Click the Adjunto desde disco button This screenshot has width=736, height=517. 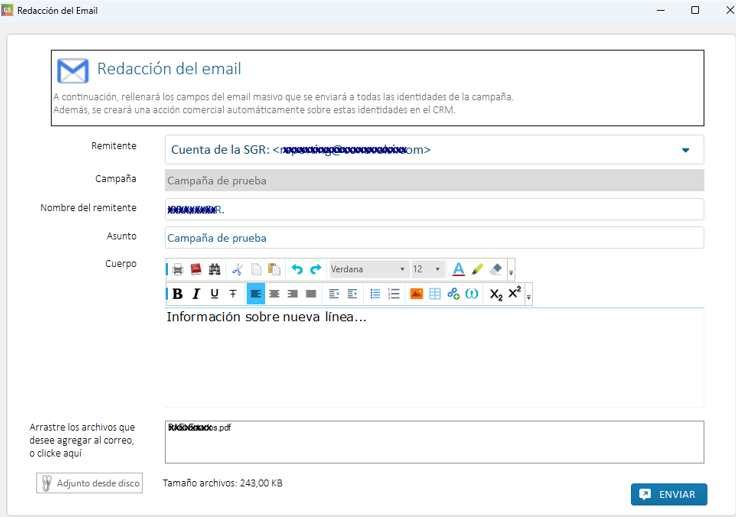pos(89,483)
